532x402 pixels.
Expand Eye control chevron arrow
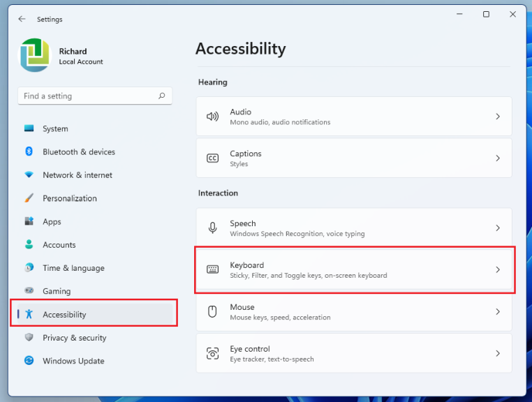tap(498, 353)
